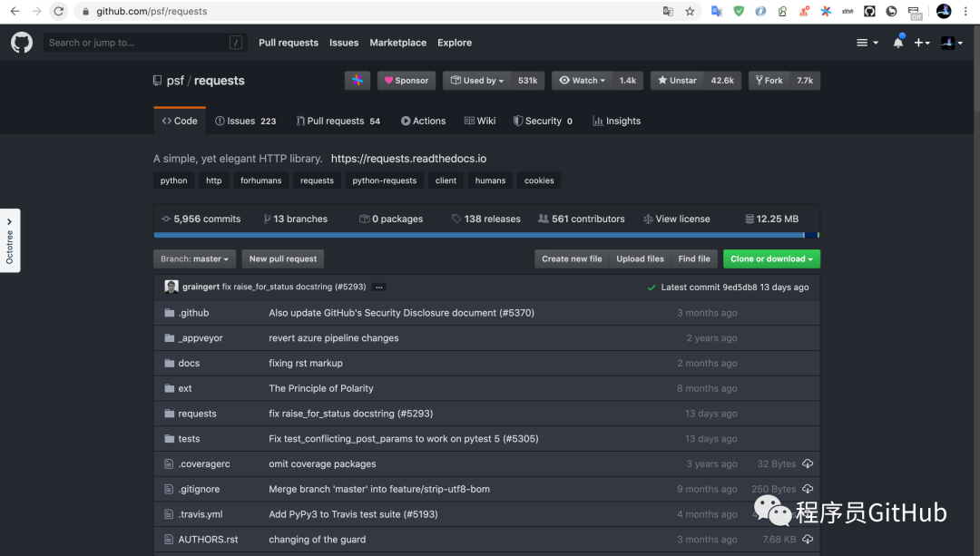980x556 pixels.
Task: Click Marketplace in top navigation
Action: 397,43
